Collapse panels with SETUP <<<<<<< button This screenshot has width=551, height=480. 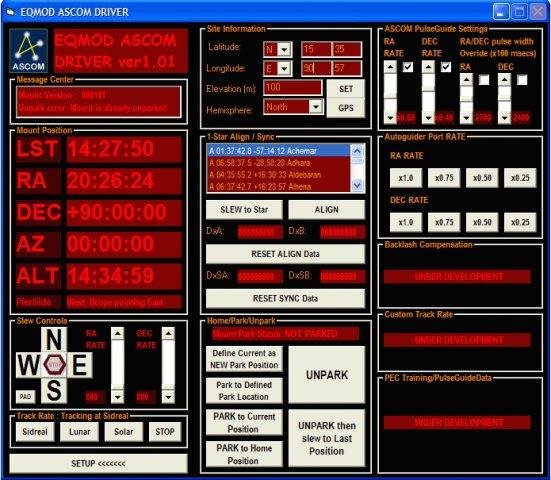98,463
